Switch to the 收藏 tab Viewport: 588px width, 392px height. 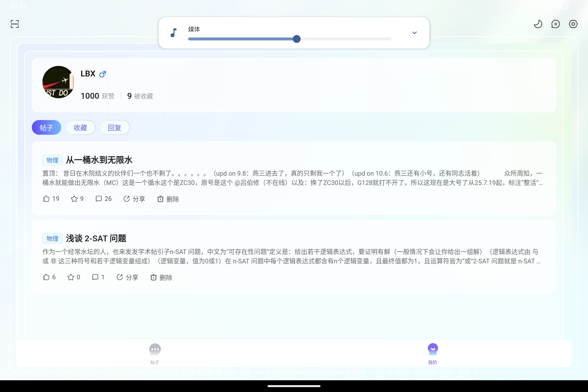coord(80,127)
